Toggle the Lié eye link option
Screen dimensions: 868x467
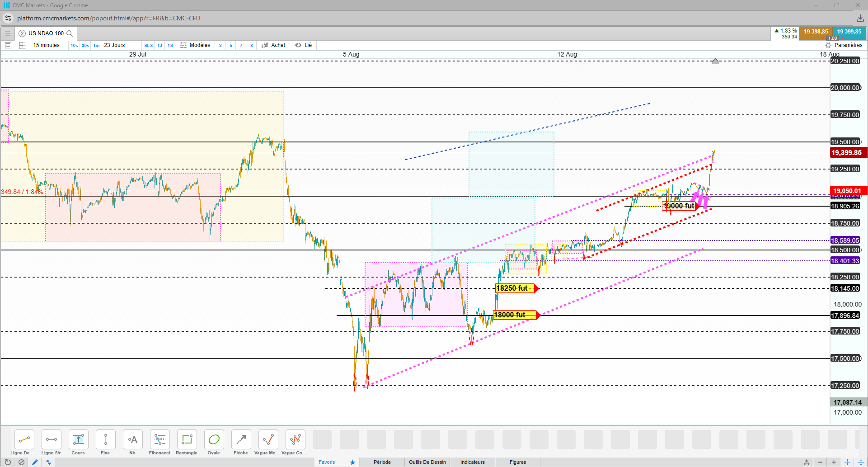coord(304,45)
